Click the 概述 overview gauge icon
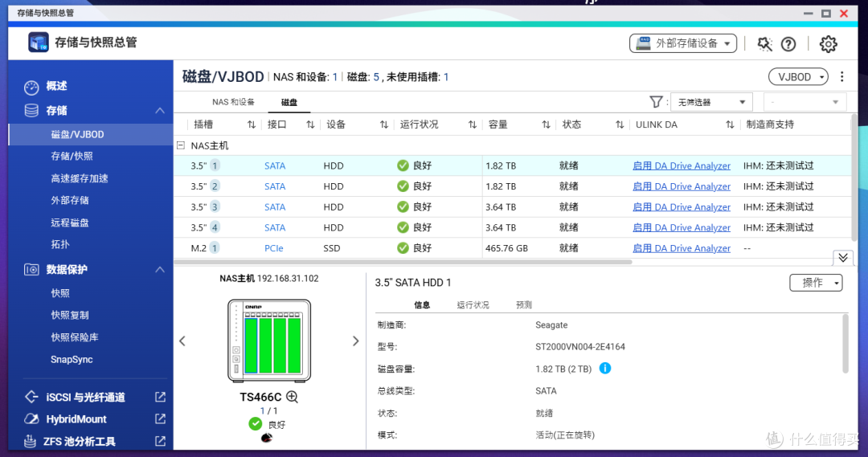Screen dimensions: 868x457 click(x=31, y=86)
